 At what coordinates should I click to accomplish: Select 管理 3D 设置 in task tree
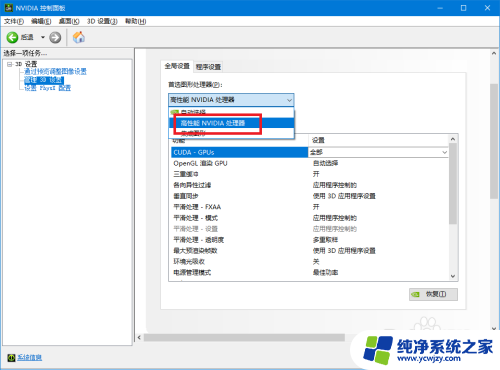coord(43,80)
